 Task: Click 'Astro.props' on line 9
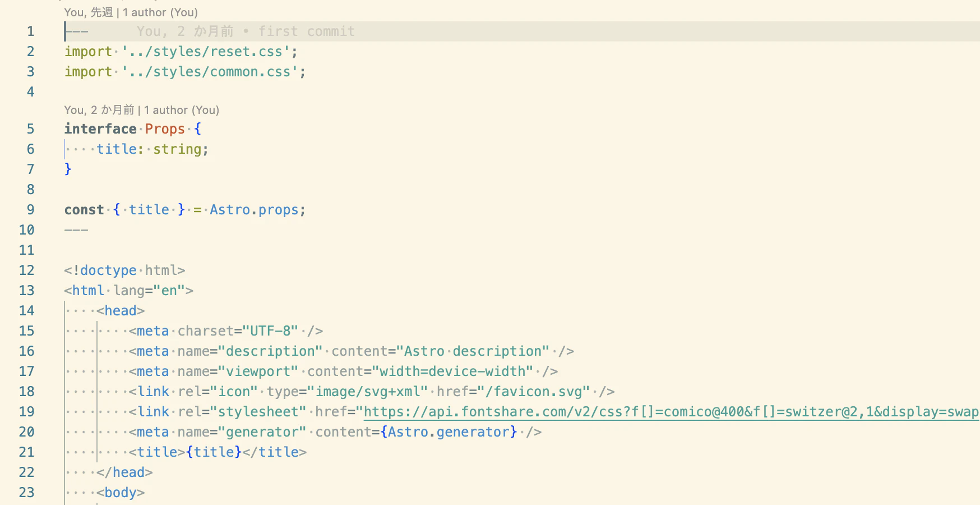tap(254, 210)
